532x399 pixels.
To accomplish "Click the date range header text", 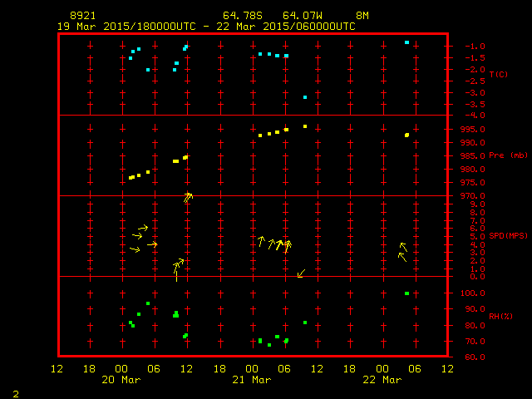I will pos(206,27).
